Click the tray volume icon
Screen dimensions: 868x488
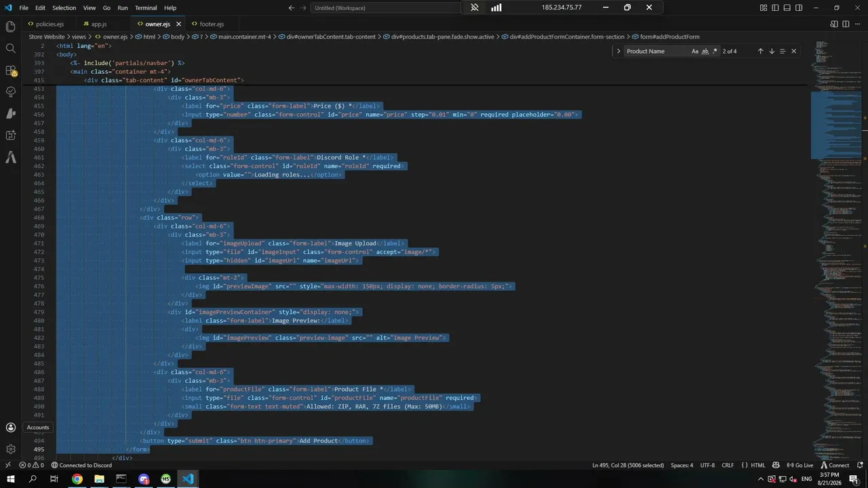coord(793,479)
